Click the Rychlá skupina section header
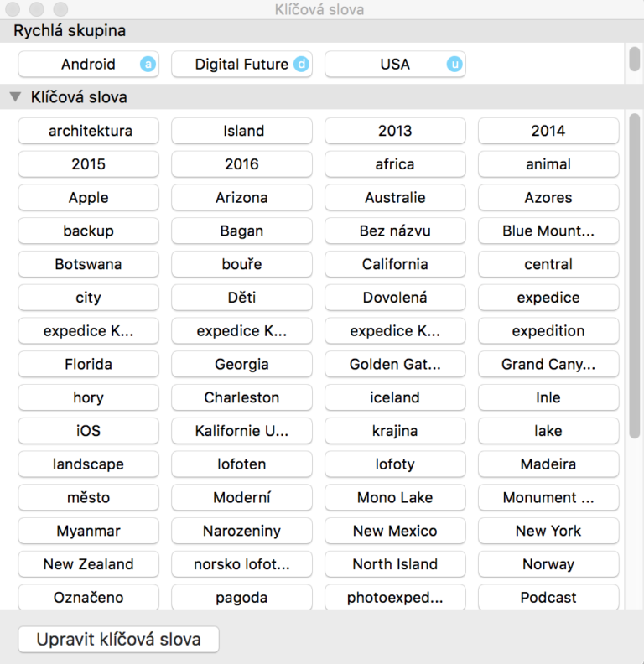The image size is (644, 664). click(70, 31)
